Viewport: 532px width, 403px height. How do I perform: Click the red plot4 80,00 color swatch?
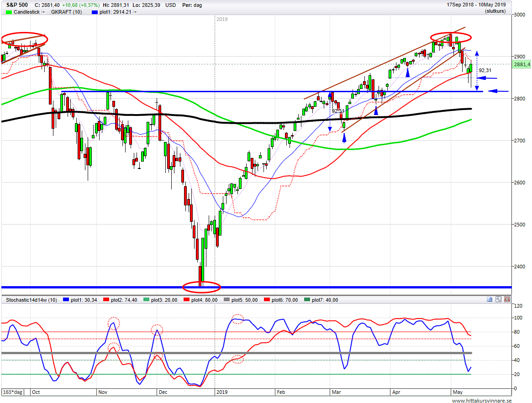[186, 300]
